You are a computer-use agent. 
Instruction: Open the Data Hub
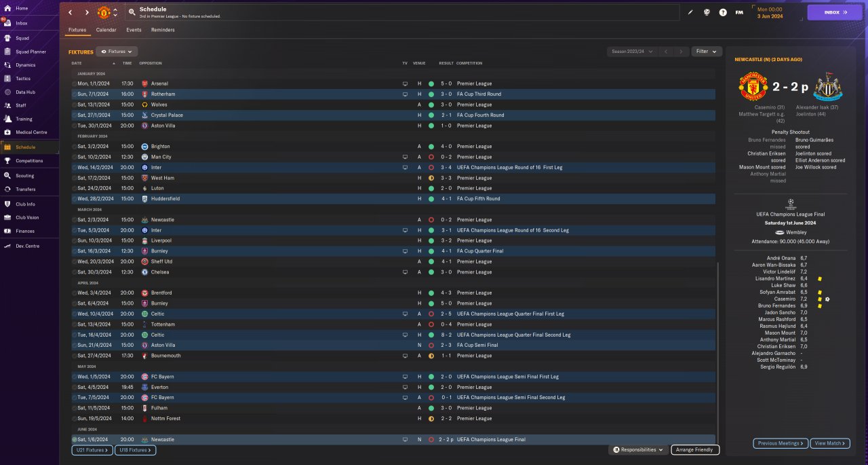click(x=24, y=92)
